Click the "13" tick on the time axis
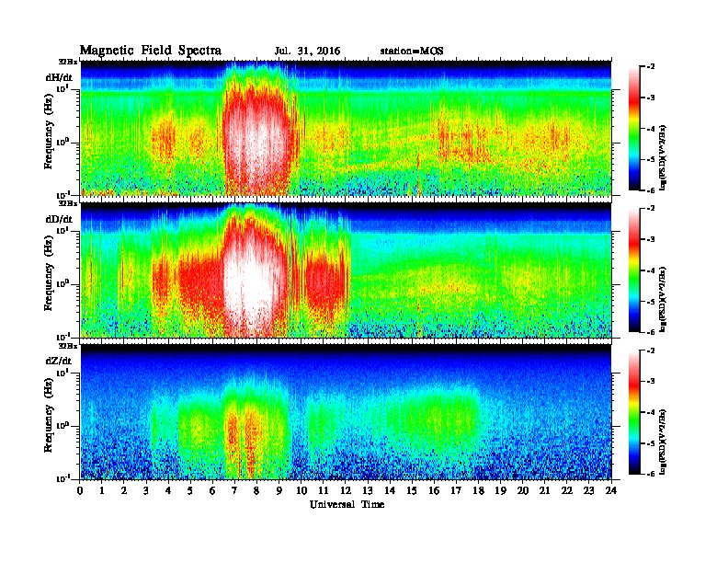This screenshot has width=728, height=563. (x=368, y=491)
